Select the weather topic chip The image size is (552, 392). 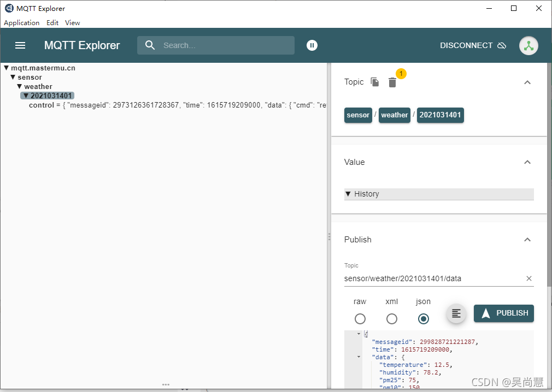tap(394, 115)
